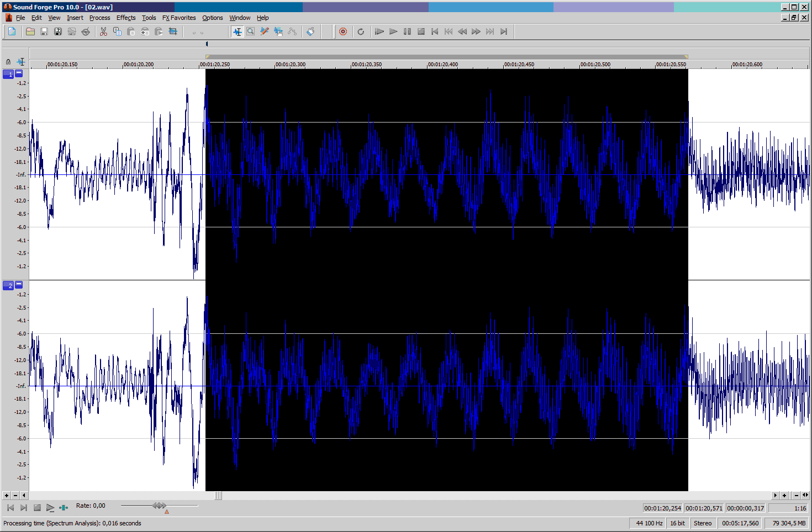812x532 pixels.
Task: Click selection end field 00:01:20,571
Action: click(704, 508)
